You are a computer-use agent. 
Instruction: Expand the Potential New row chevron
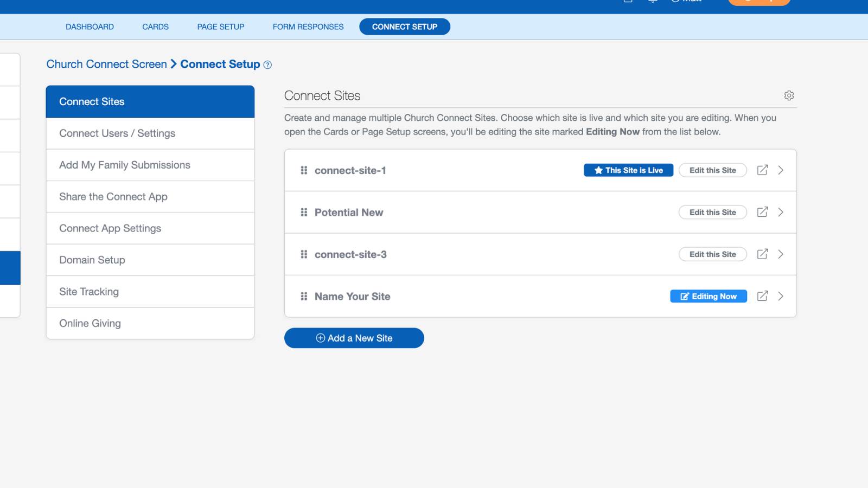pos(781,212)
